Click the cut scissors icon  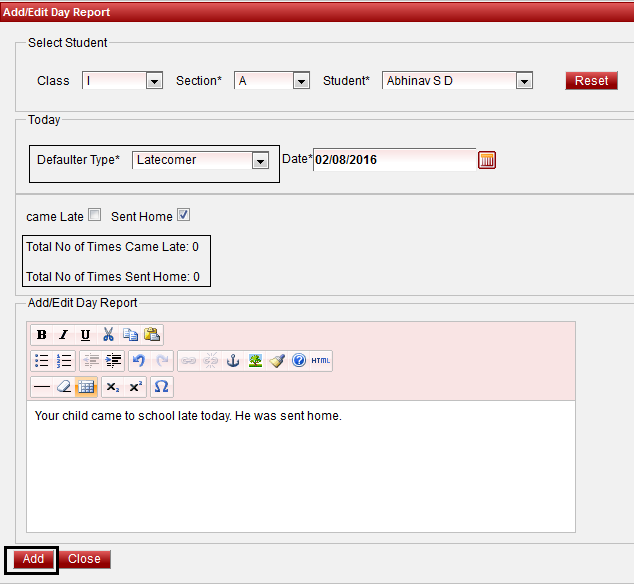pyautogui.click(x=108, y=335)
